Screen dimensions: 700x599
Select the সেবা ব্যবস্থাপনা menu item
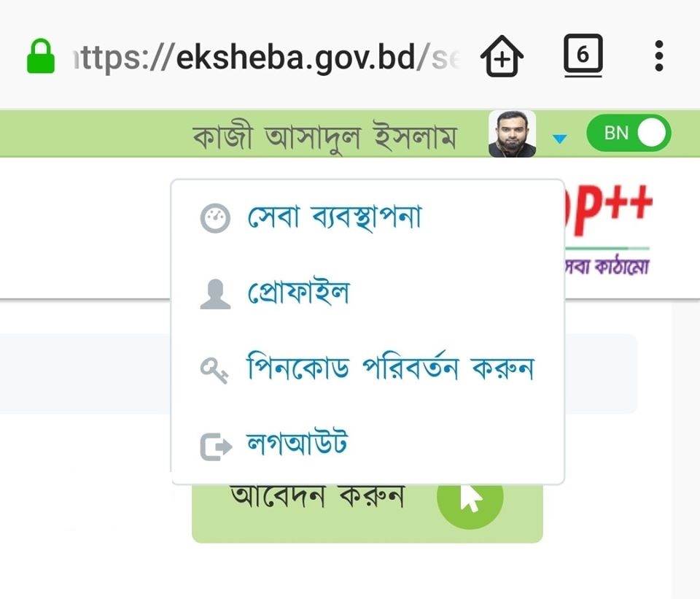[334, 217]
